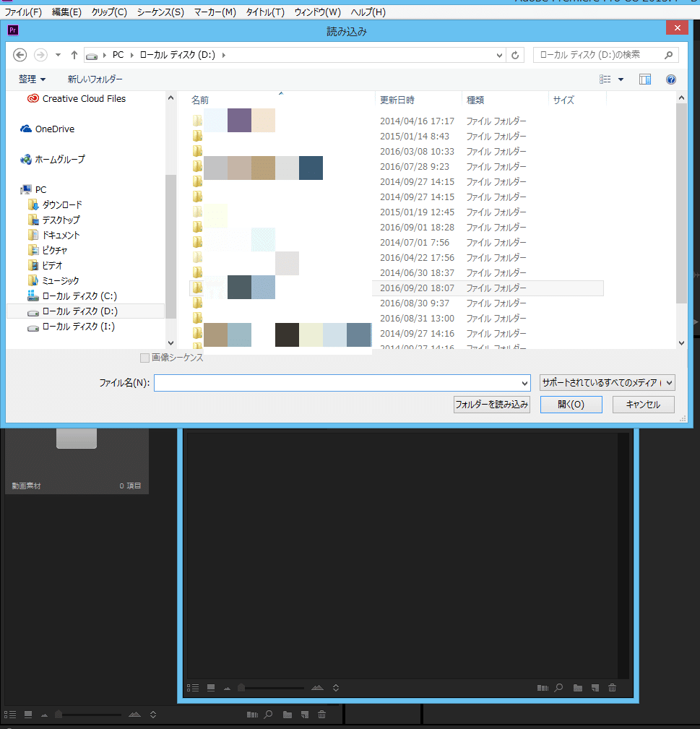Click trash icon in lower-left project panel

tap(321, 714)
